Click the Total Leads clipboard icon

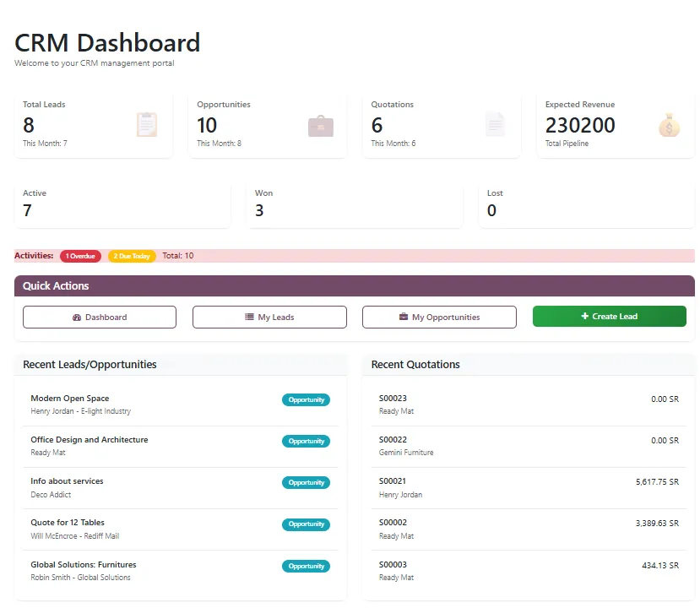[x=146, y=123]
